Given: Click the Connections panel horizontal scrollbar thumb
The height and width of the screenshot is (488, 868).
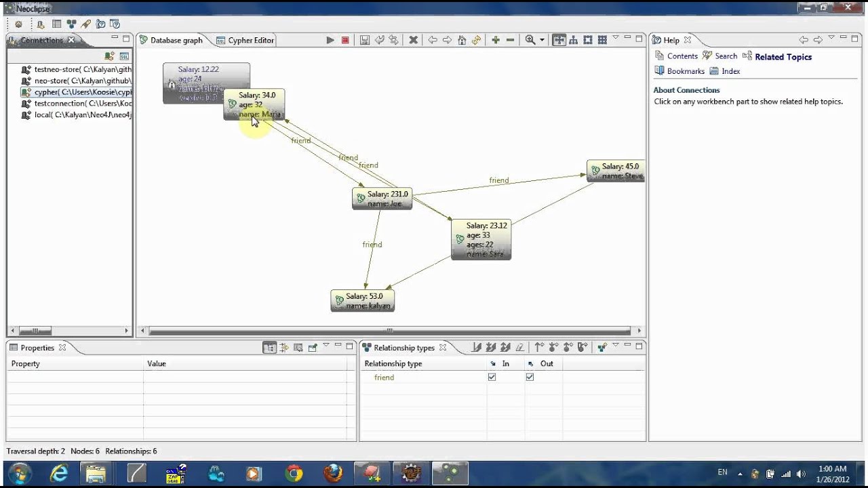Looking at the screenshot, I should [x=35, y=331].
